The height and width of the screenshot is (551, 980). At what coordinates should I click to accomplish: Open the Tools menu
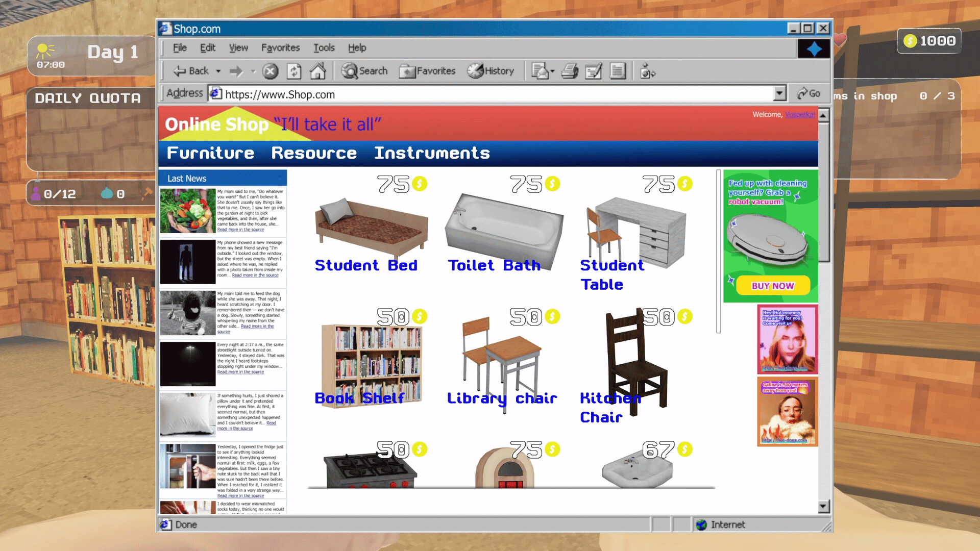324,47
